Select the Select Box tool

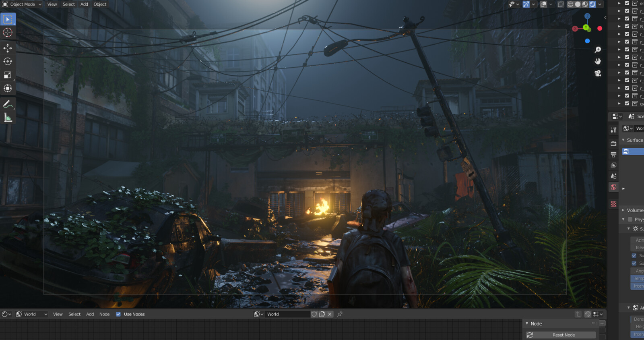(x=8, y=19)
